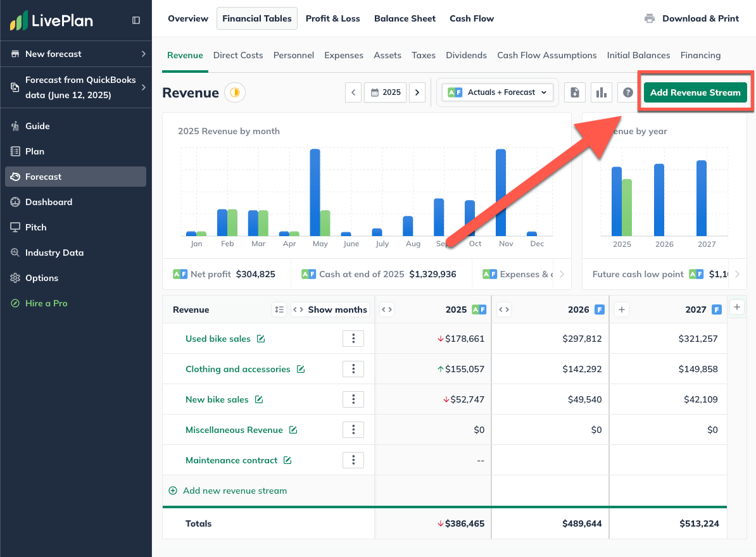The height and width of the screenshot is (557, 756).
Task: Click the export document icon
Action: coord(575,92)
